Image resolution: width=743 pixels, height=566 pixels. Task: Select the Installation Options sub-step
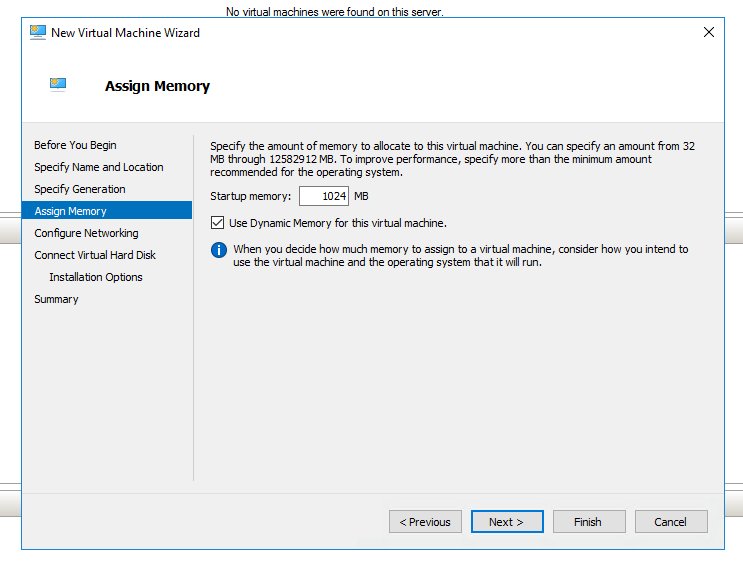pyautogui.click(x=96, y=277)
